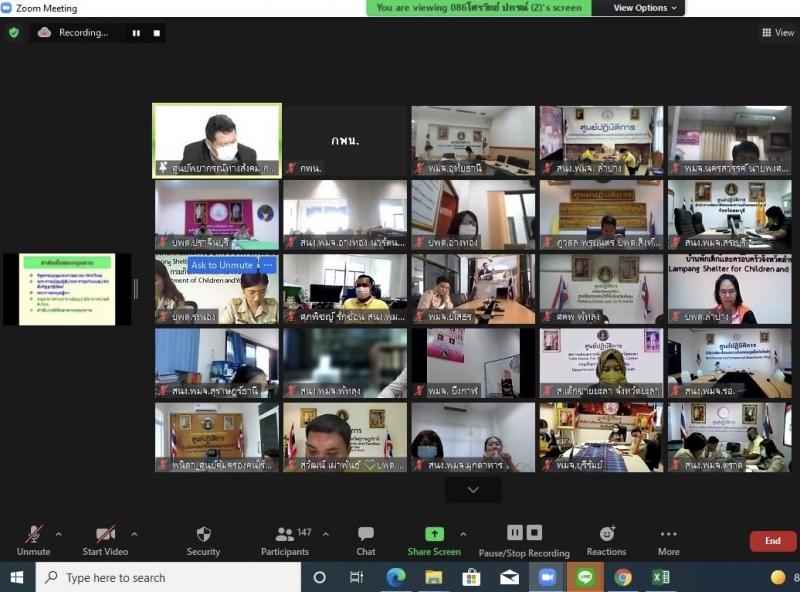Open the Participants panel
This screenshot has height=592, width=800.
pyautogui.click(x=285, y=540)
